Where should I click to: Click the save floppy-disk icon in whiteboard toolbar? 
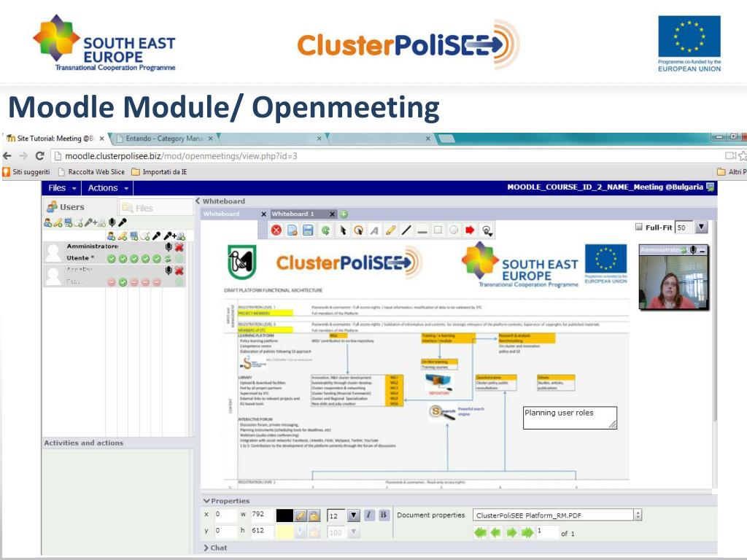309,230
